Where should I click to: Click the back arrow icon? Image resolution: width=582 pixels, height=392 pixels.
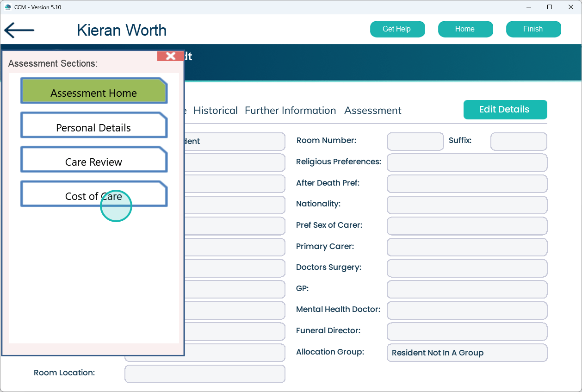tap(19, 30)
